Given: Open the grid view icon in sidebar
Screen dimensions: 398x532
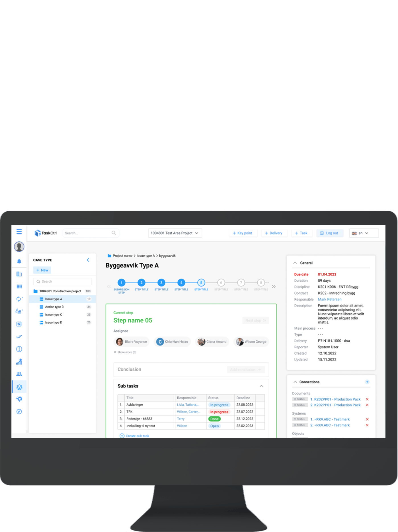Looking at the screenshot, I should [19, 287].
